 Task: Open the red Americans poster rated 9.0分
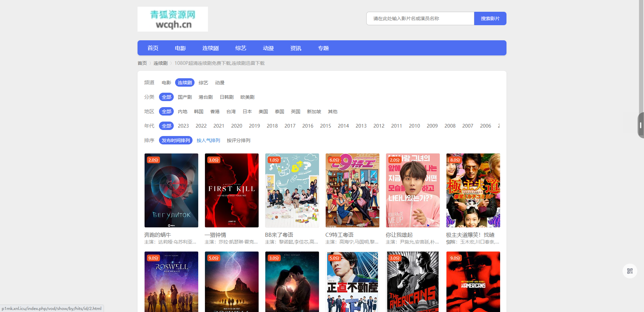[x=473, y=282]
